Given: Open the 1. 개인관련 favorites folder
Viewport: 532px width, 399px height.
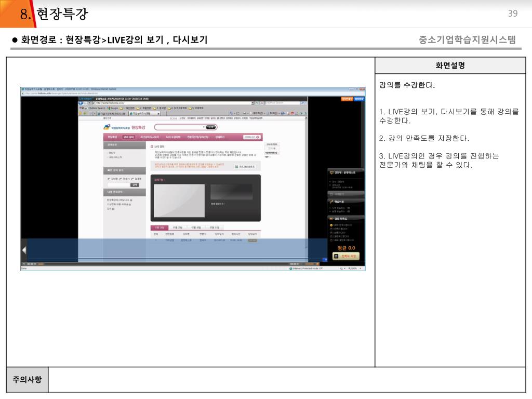Looking at the screenshot, I should pyautogui.click(x=127, y=108).
